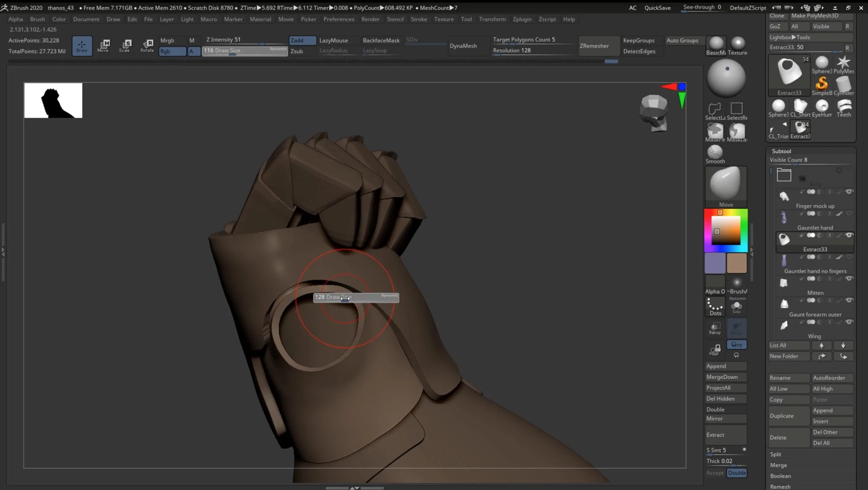Open the Zplugin menu

[522, 19]
